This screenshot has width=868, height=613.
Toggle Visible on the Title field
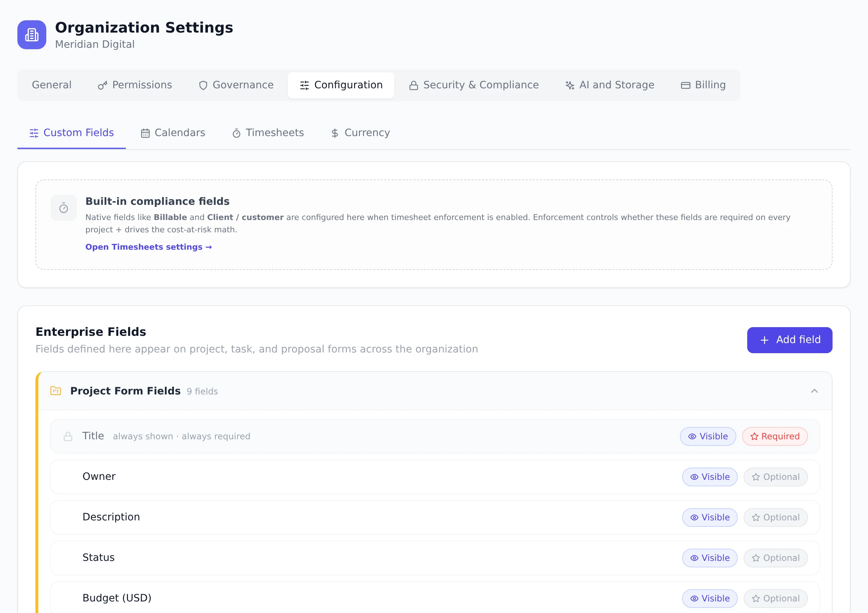(708, 436)
